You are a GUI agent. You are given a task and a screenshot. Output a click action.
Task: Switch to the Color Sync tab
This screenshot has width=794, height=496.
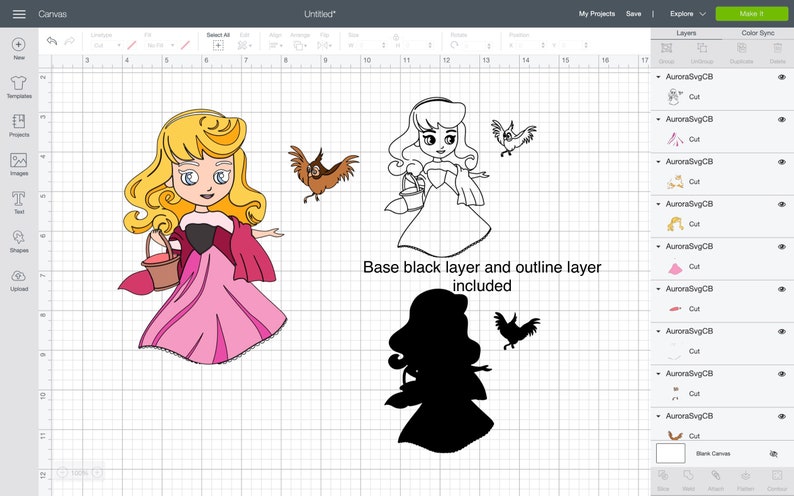point(758,33)
